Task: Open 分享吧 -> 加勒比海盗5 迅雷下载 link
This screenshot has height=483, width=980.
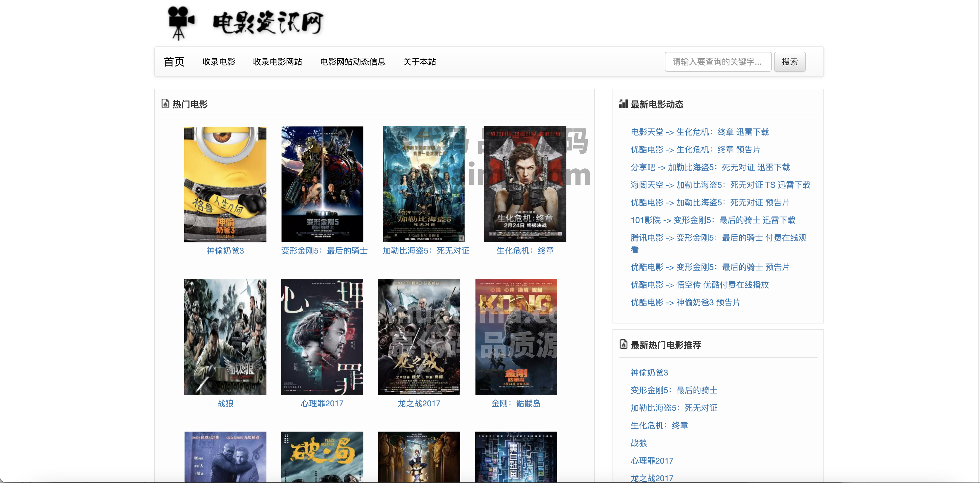Action: (710, 167)
